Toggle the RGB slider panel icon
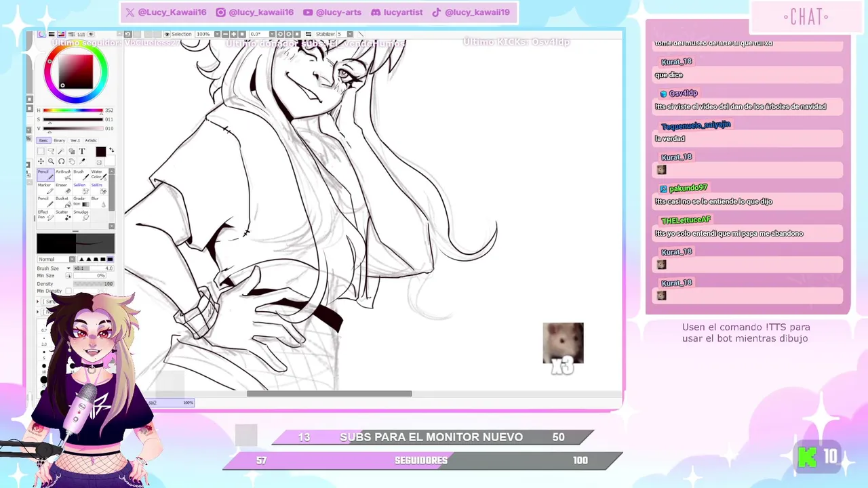This screenshot has width=868, height=488. (52, 34)
